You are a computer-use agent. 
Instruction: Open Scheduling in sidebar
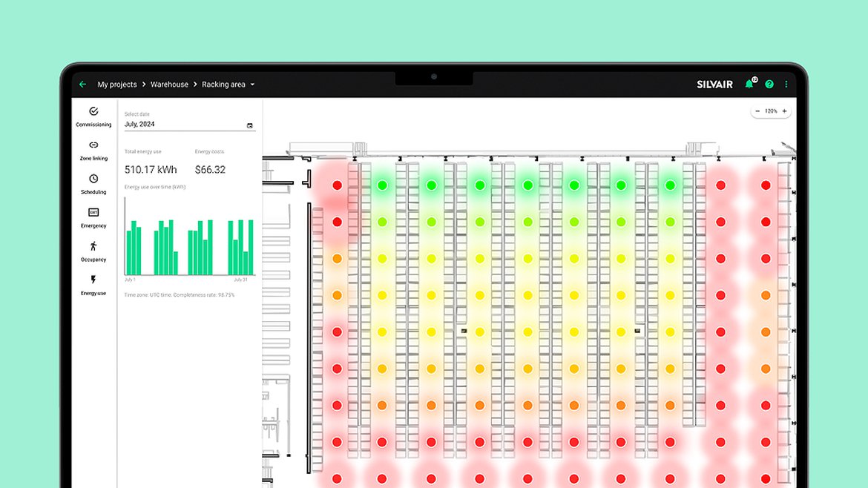pos(93,184)
